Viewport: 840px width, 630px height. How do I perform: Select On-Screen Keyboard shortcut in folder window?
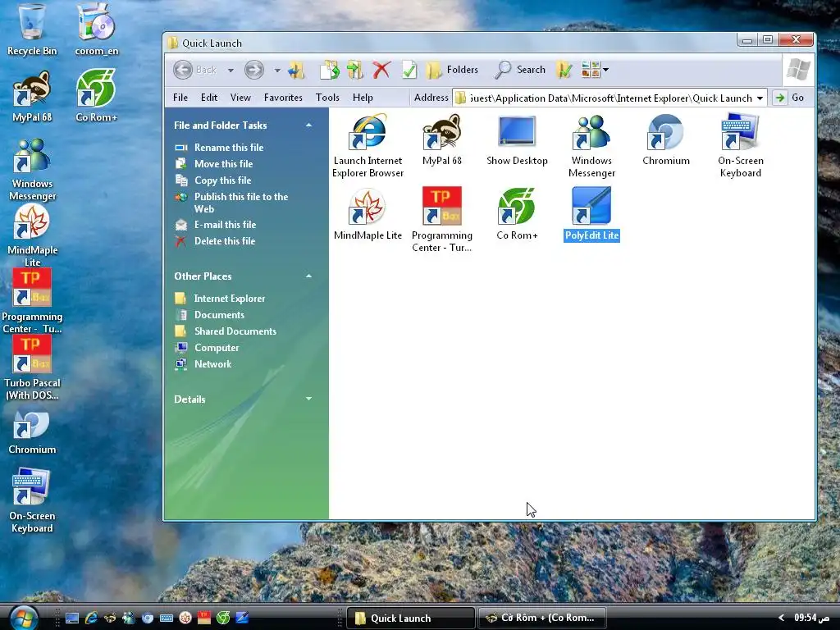click(x=741, y=145)
